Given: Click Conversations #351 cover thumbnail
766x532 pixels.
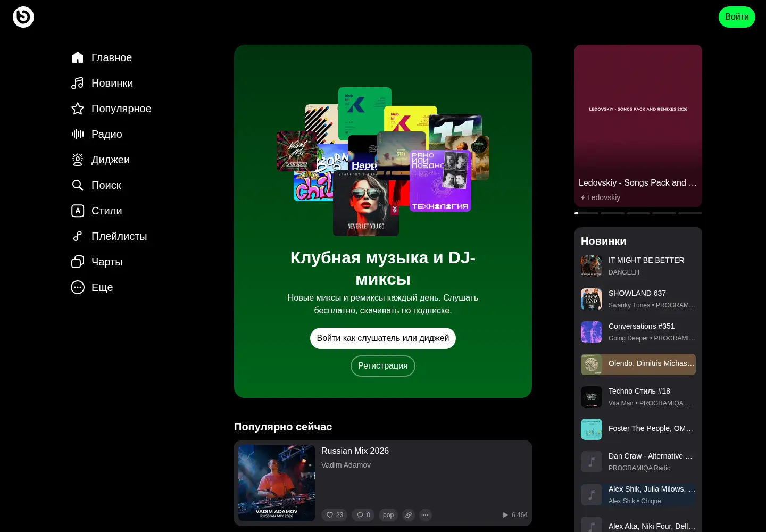Looking at the screenshot, I should [592, 332].
